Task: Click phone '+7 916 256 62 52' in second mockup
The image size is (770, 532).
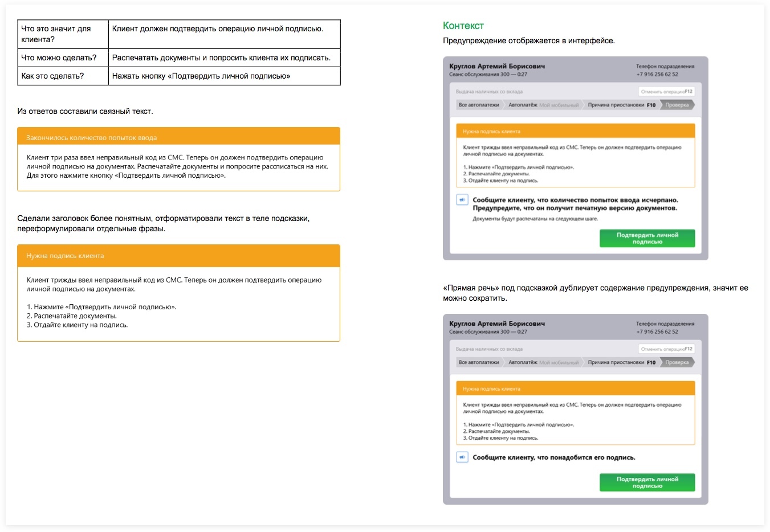Action: click(x=657, y=332)
